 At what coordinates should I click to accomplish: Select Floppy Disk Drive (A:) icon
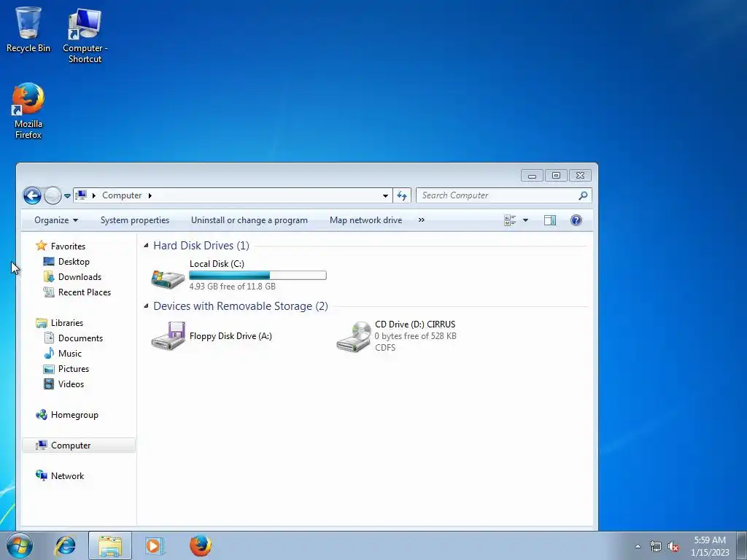click(169, 335)
